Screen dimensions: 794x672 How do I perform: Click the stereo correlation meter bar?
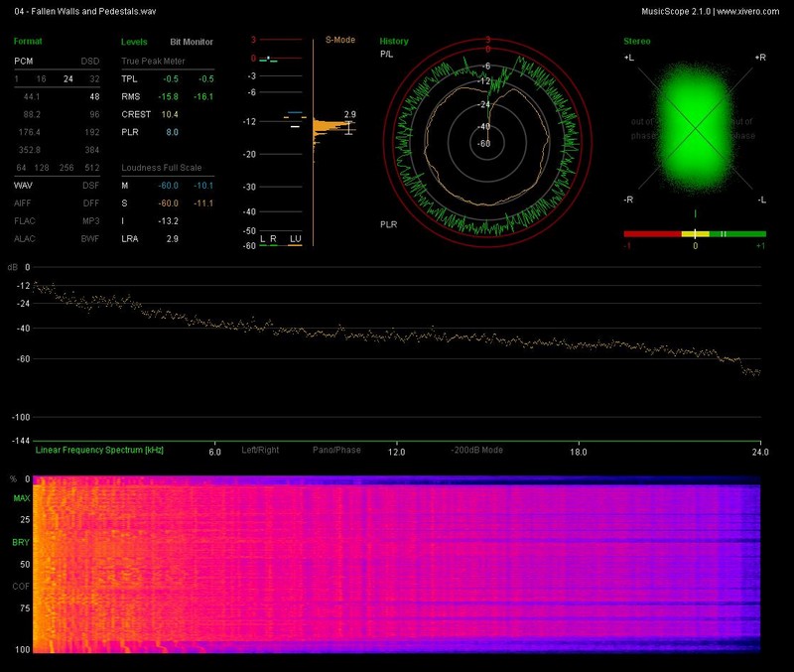coord(695,234)
